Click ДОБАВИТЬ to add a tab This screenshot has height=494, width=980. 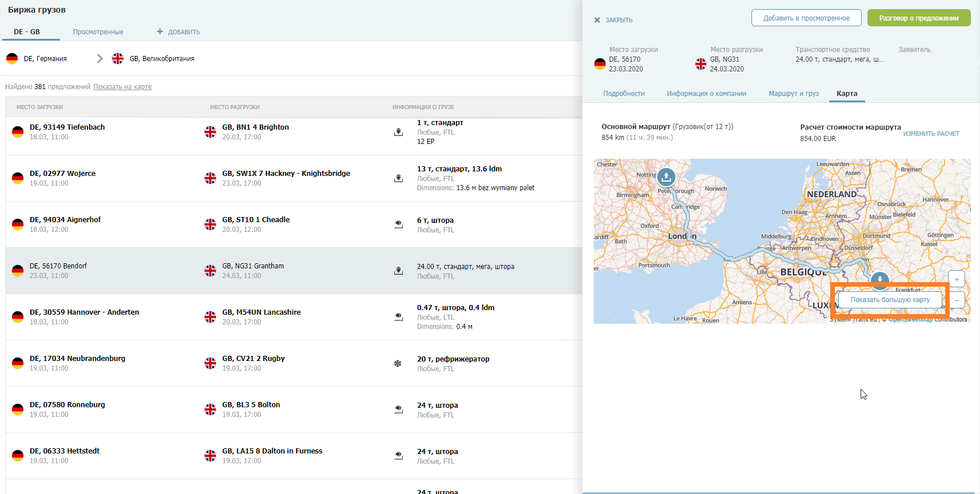(x=184, y=32)
